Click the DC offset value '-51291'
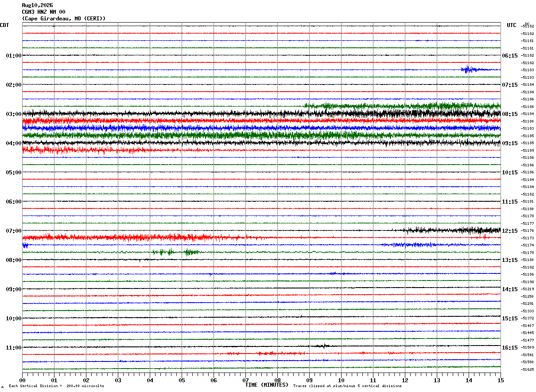The height and width of the screenshot is (392, 536). pyautogui.click(x=528, y=304)
